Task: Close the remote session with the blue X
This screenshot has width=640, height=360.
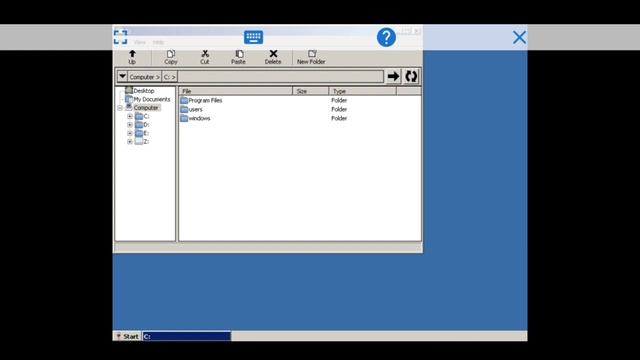Action: (519, 37)
